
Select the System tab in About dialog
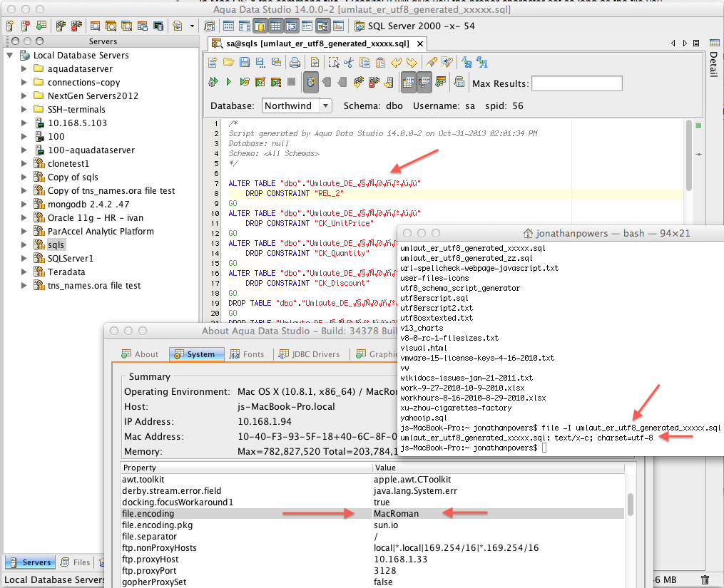tap(196, 354)
